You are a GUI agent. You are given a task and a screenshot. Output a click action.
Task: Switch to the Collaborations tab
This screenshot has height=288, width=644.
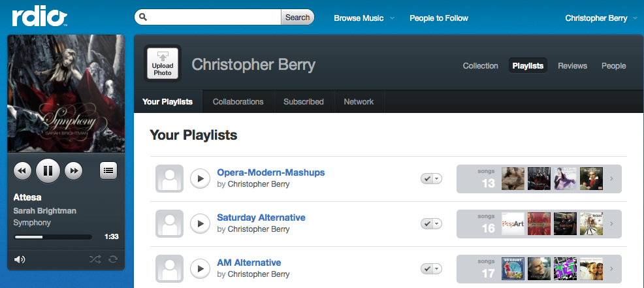(x=238, y=102)
